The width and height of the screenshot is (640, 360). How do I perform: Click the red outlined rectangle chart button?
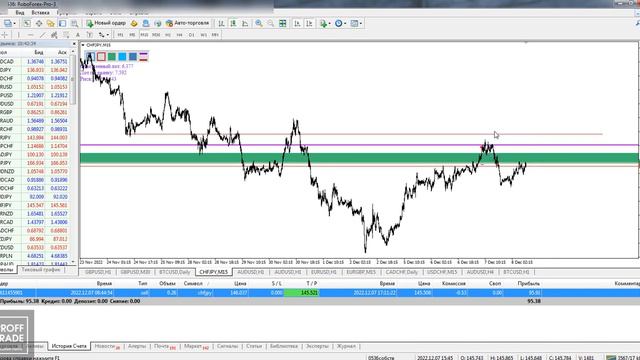coord(101,57)
